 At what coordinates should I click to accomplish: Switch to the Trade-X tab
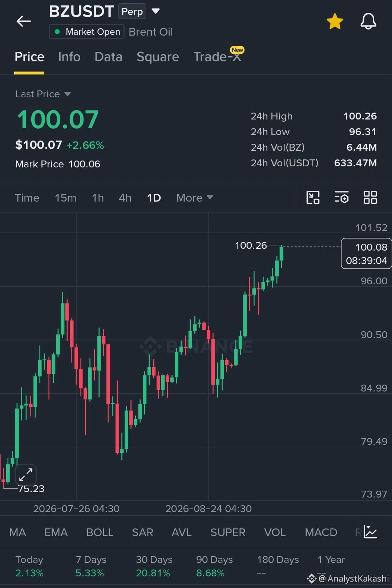click(x=217, y=57)
